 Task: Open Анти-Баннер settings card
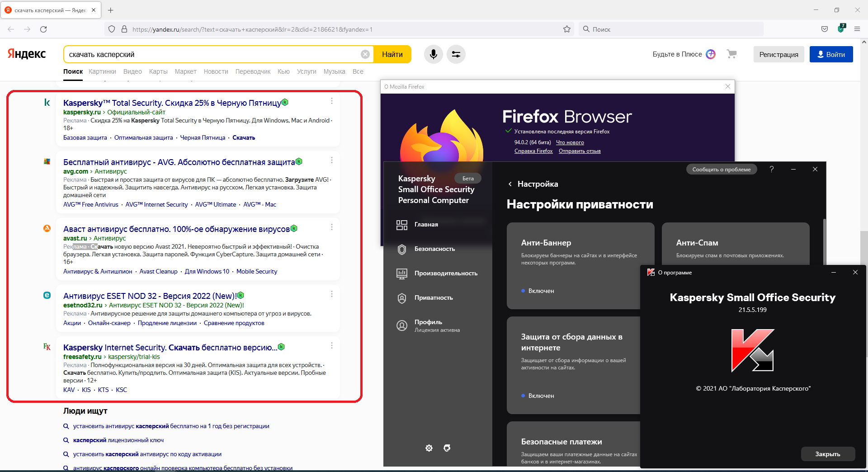[580, 266]
